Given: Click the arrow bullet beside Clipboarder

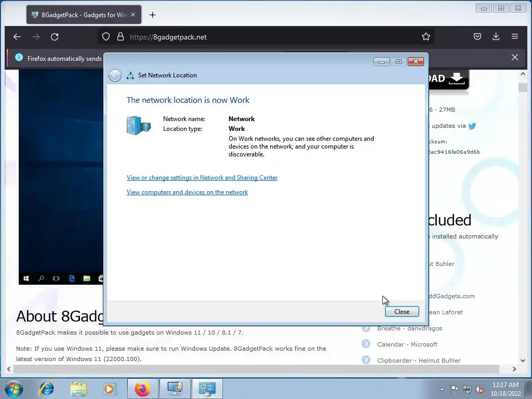Looking at the screenshot, I should tap(366, 360).
